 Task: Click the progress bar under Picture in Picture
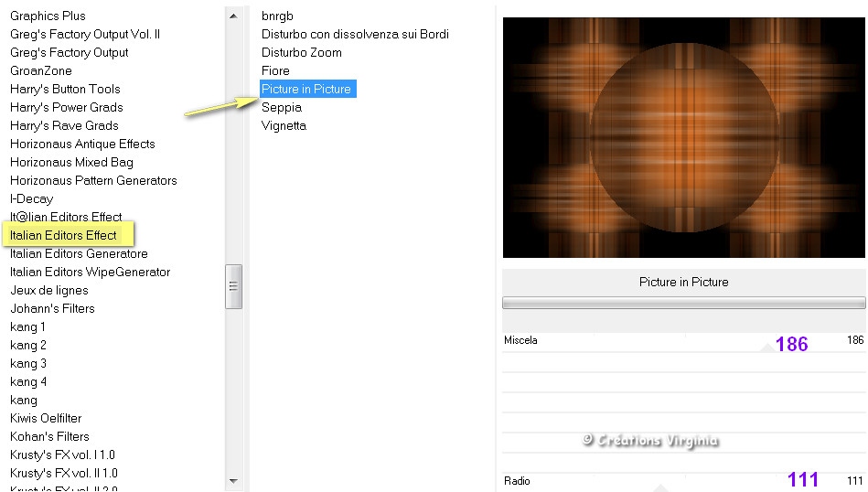click(x=683, y=303)
